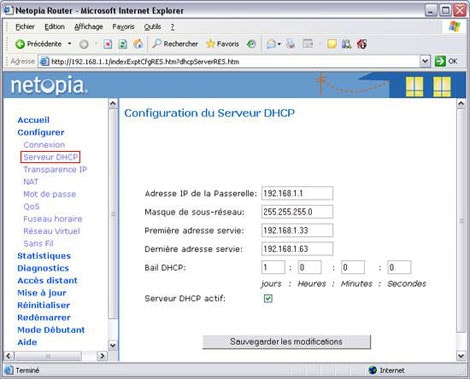The height and width of the screenshot is (379, 470).
Task: Open the Aide link
Action: (x=27, y=342)
